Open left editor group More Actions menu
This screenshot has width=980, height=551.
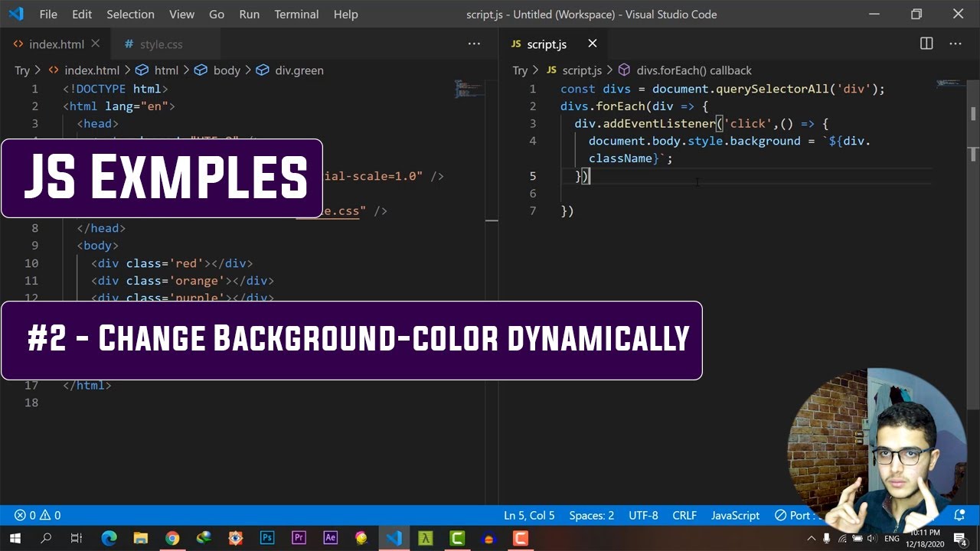[x=474, y=44]
